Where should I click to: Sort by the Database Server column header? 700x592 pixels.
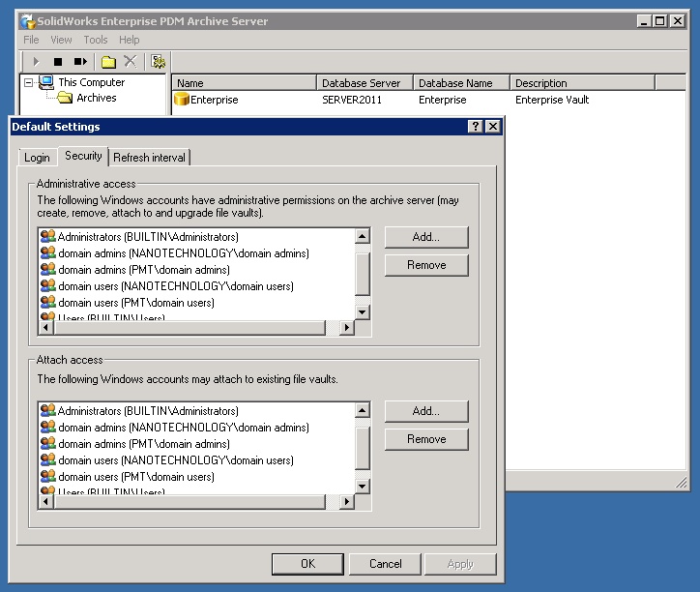point(365,83)
